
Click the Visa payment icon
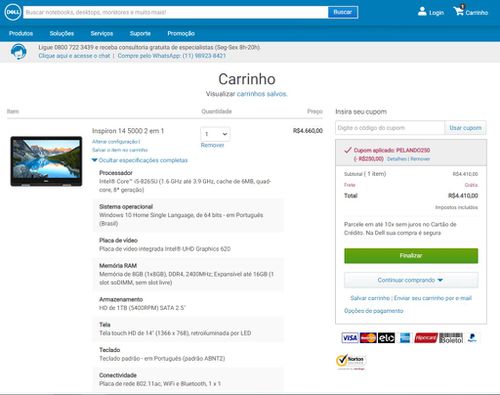[x=350, y=338]
